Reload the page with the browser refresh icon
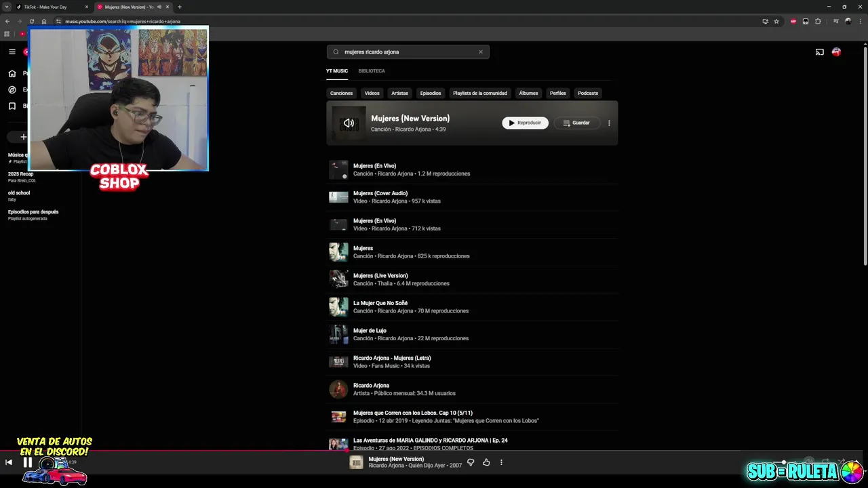Viewport: 868px width, 488px height. click(32, 21)
